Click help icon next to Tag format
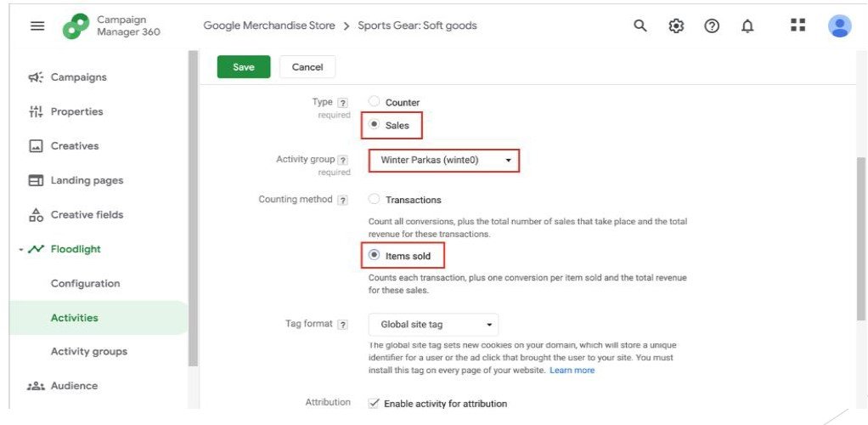The height and width of the screenshot is (425, 868). [x=343, y=325]
